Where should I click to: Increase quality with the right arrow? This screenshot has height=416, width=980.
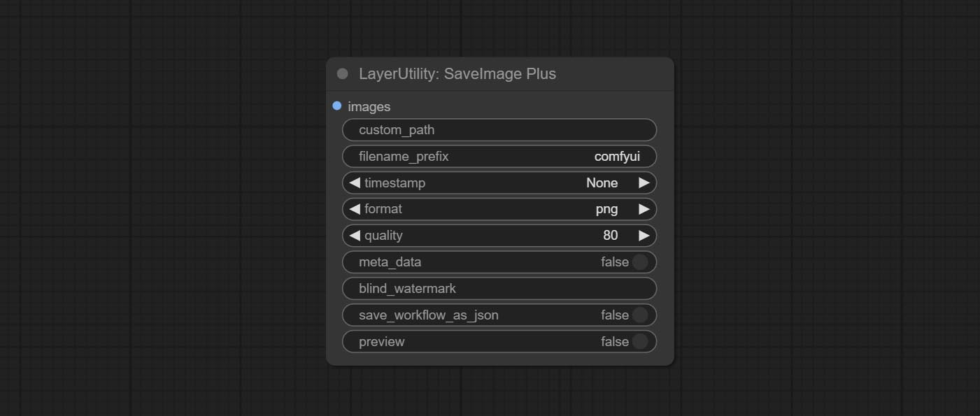coord(644,236)
